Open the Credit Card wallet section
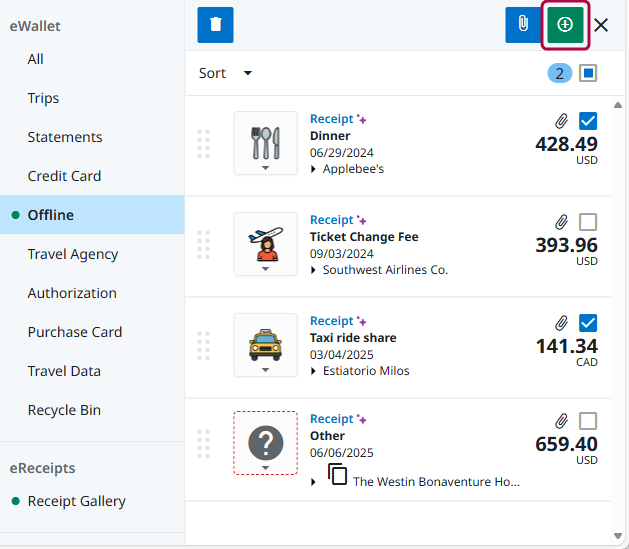629x549 pixels. pyautogui.click(x=64, y=176)
